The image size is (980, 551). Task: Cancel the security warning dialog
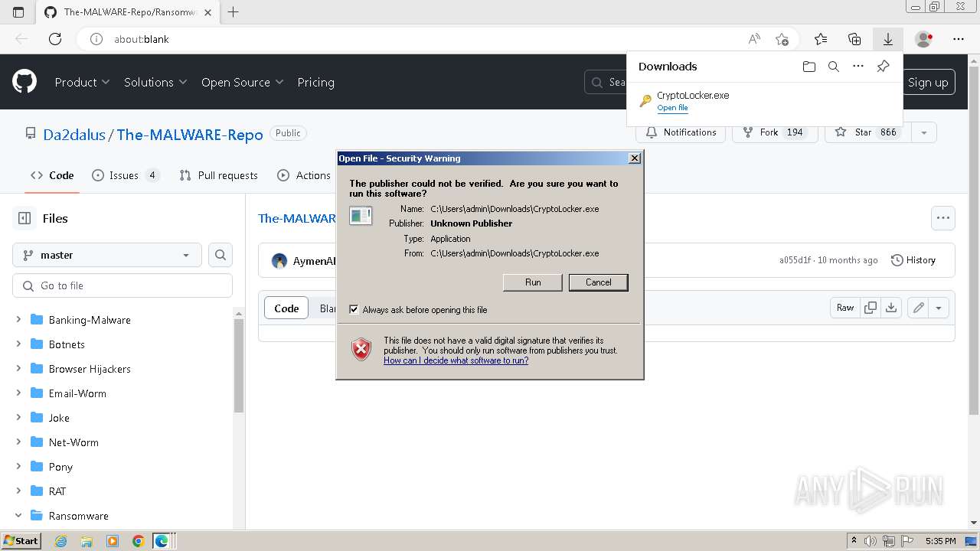click(599, 282)
